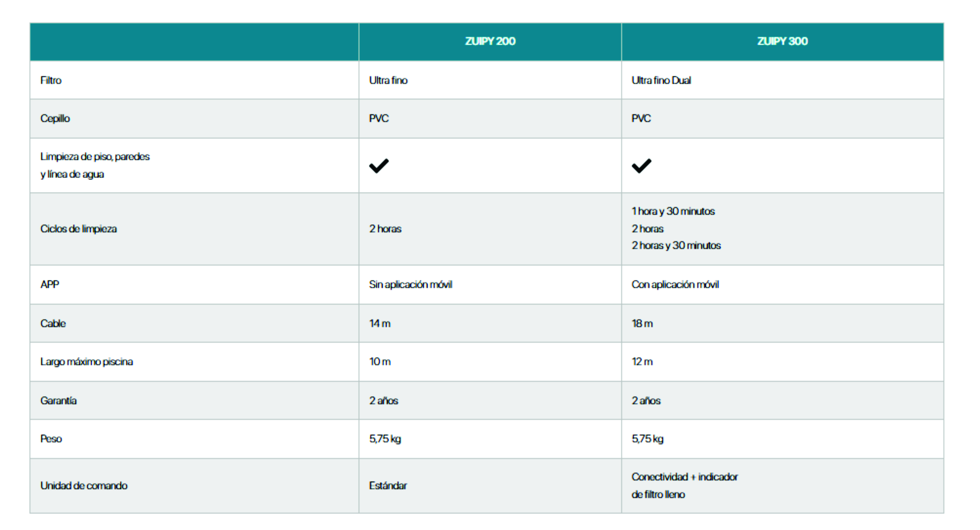
Task: Click the Ultra fino Dual cell
Action: pos(661,80)
